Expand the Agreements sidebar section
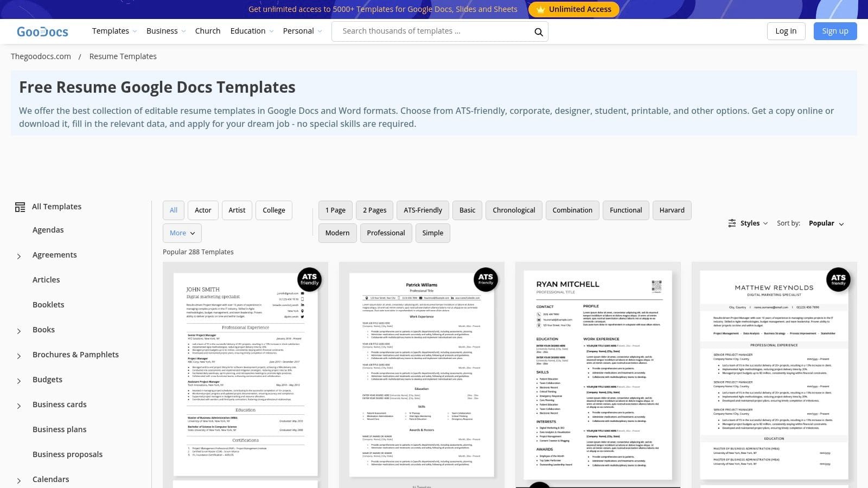 point(19,255)
